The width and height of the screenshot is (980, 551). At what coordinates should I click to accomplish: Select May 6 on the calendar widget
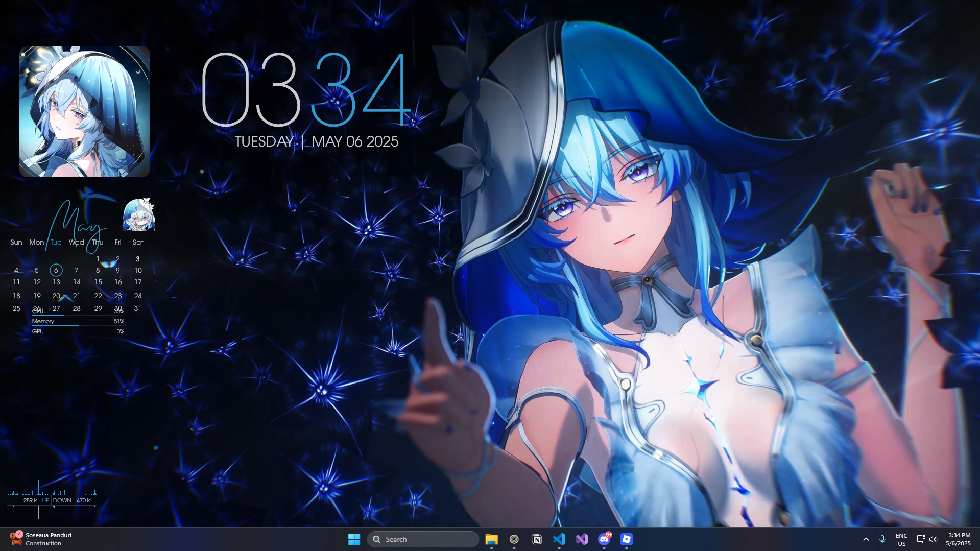[x=56, y=270]
